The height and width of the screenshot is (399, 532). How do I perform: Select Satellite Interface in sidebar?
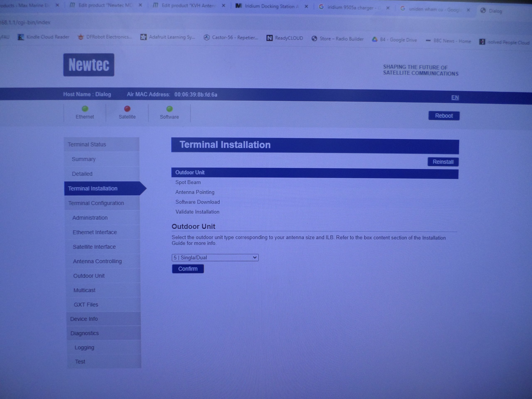(x=94, y=247)
